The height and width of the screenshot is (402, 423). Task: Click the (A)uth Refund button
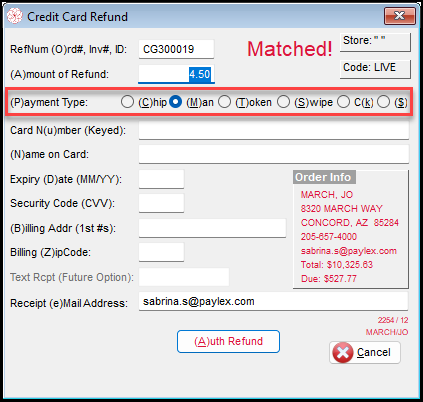pos(228,341)
